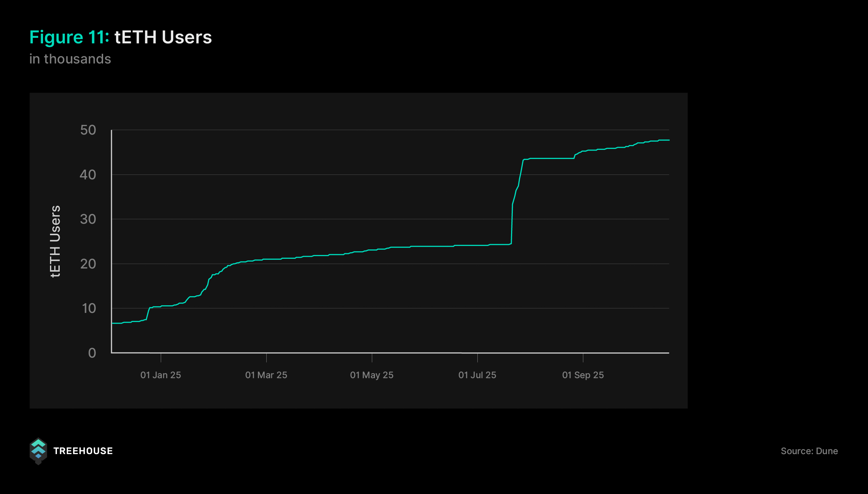The image size is (868, 494).
Task: Click the 01 Jan 25 axis label
Action: pos(160,375)
